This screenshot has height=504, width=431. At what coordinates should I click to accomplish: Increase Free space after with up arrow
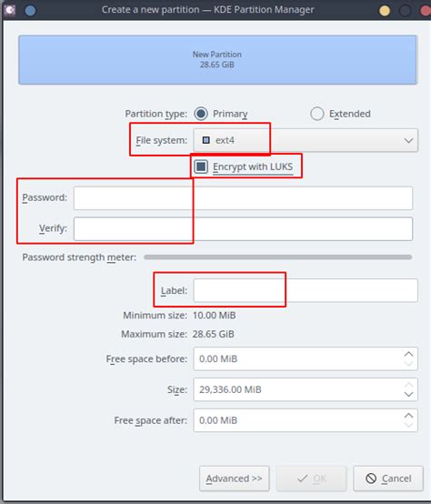408,416
